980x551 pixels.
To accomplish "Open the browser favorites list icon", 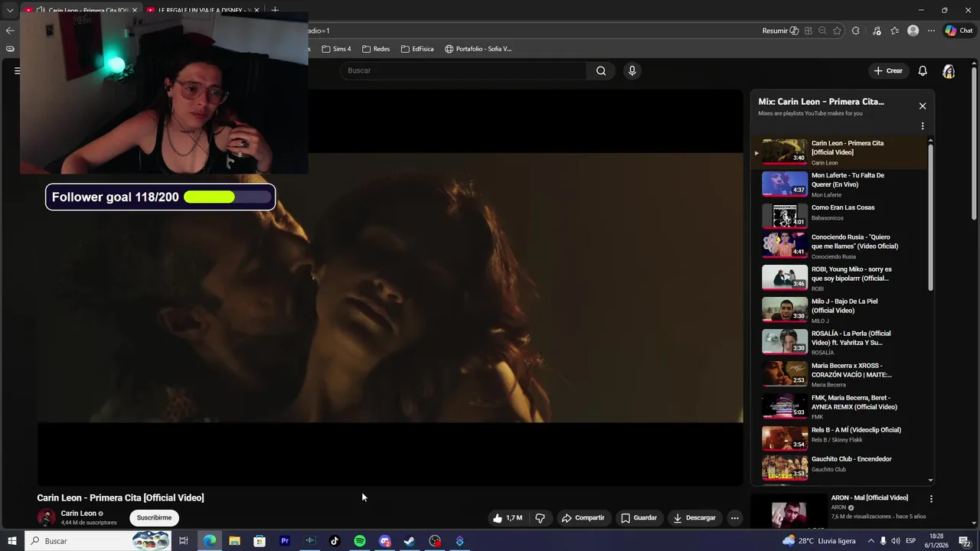I will [895, 31].
